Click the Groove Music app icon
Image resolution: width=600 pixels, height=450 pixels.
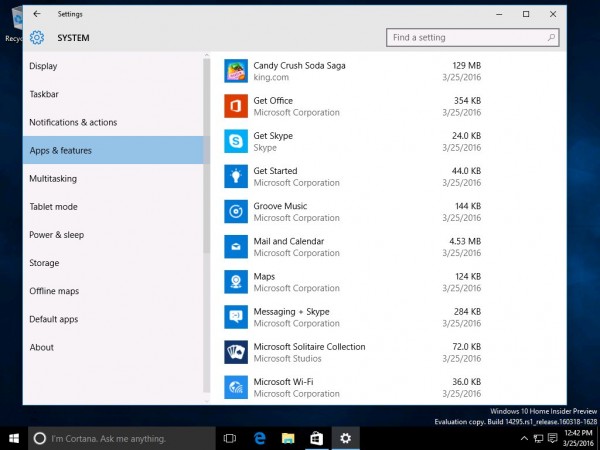click(236, 212)
